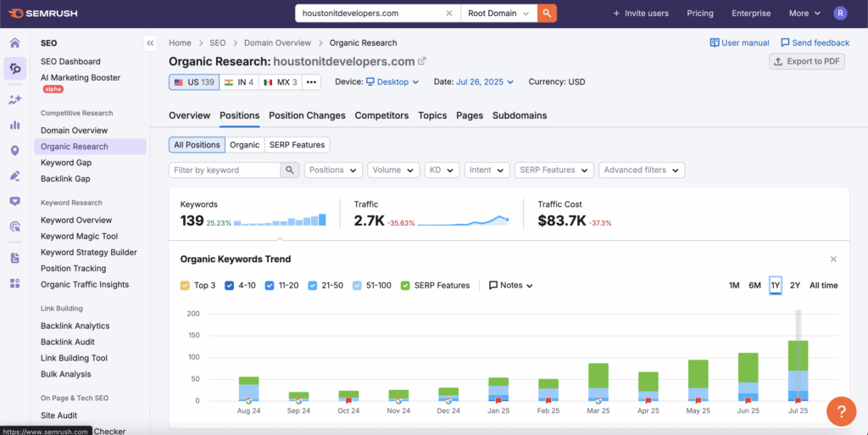The height and width of the screenshot is (435, 868).
Task: Open the bar chart sidebar icon
Action: click(x=15, y=125)
